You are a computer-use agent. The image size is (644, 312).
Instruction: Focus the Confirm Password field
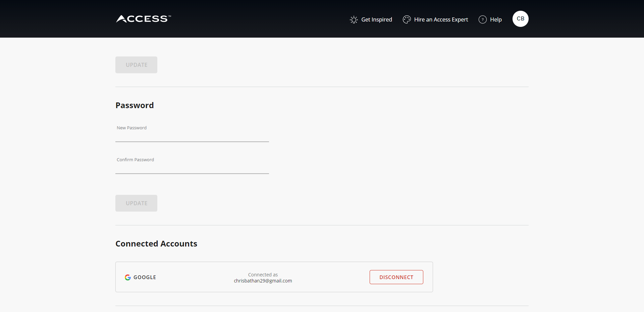(192, 168)
